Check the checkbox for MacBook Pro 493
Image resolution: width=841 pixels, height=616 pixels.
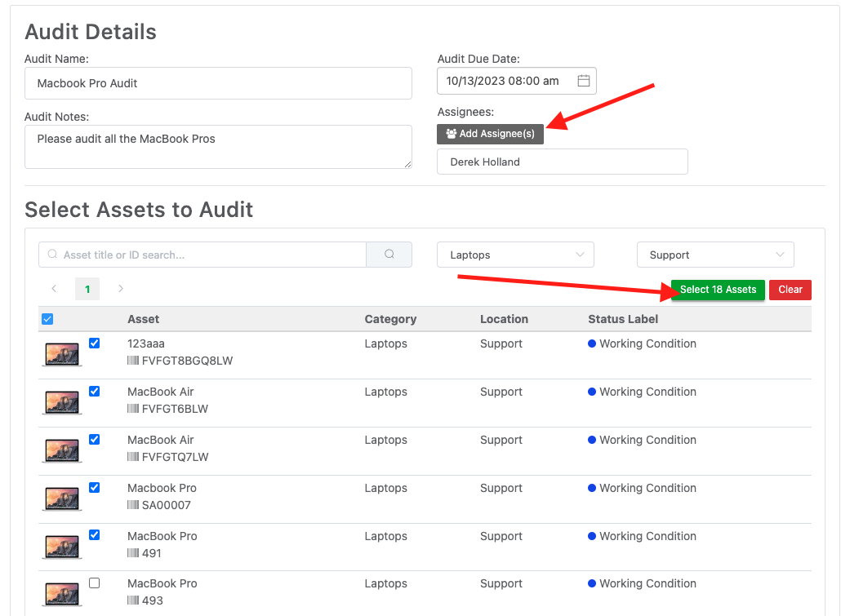94,583
